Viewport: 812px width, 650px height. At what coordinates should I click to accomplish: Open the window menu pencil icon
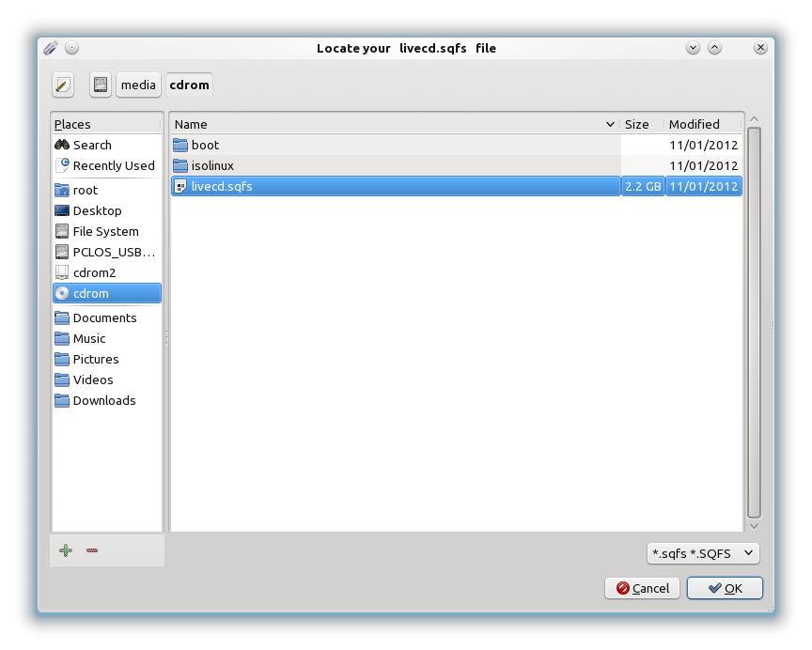pyautogui.click(x=50, y=48)
